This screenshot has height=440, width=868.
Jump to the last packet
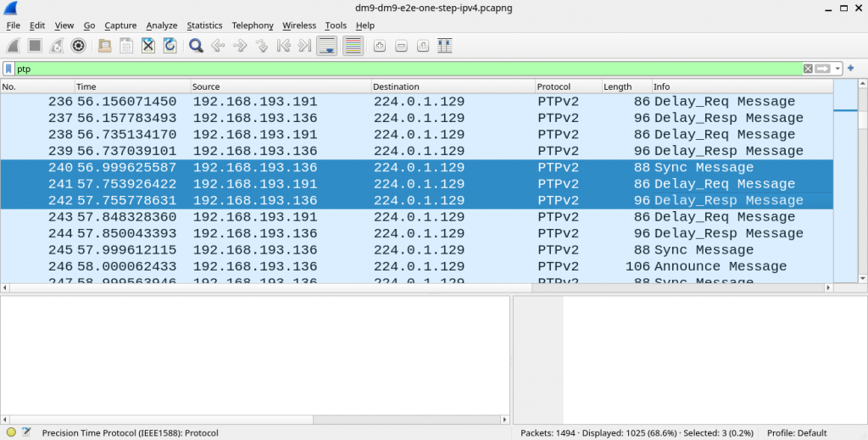pyautogui.click(x=304, y=46)
